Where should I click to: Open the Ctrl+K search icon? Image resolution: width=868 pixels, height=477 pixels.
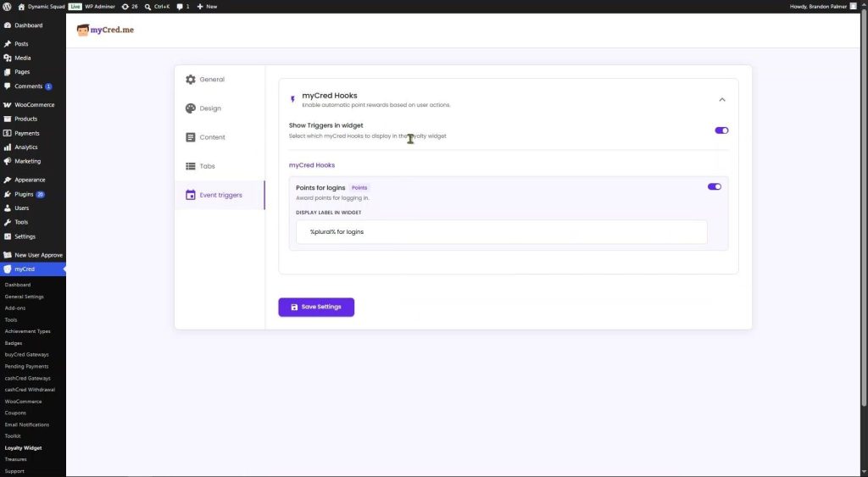(147, 7)
